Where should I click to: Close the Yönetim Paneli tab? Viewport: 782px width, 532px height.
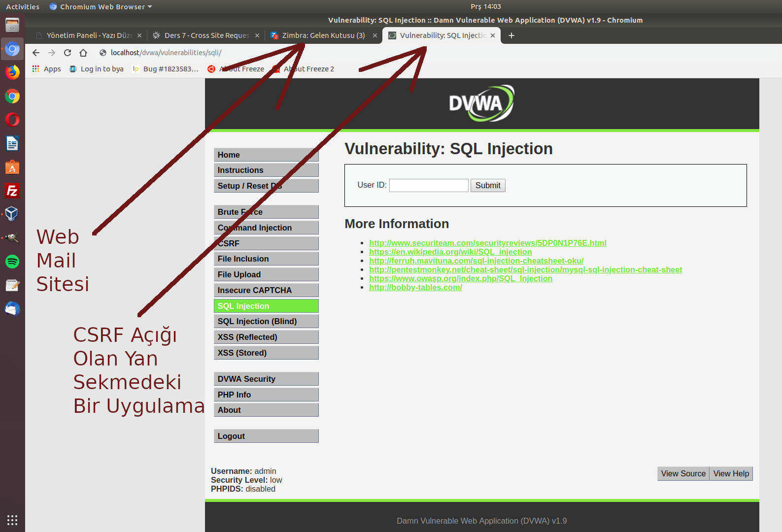(x=139, y=35)
